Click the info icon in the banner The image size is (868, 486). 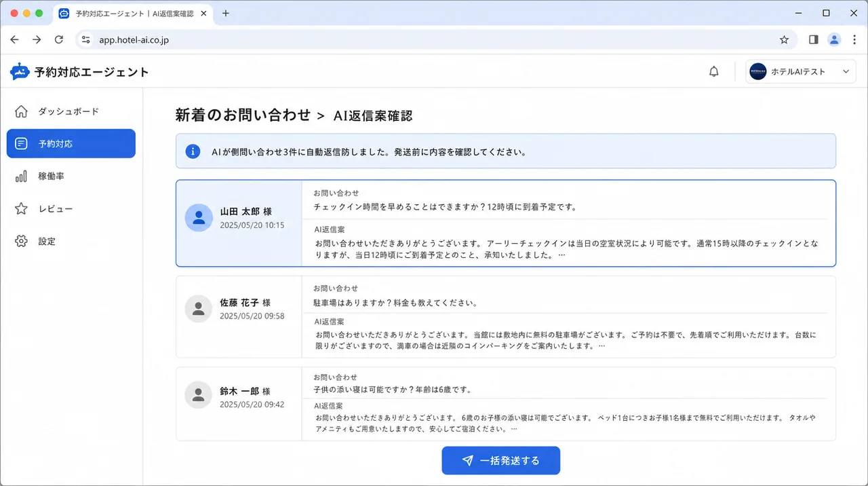coord(193,151)
